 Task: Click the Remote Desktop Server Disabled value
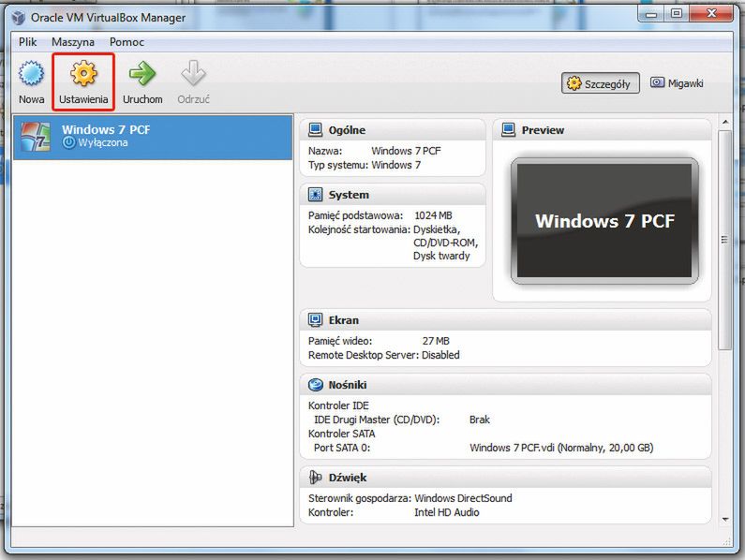click(x=440, y=355)
